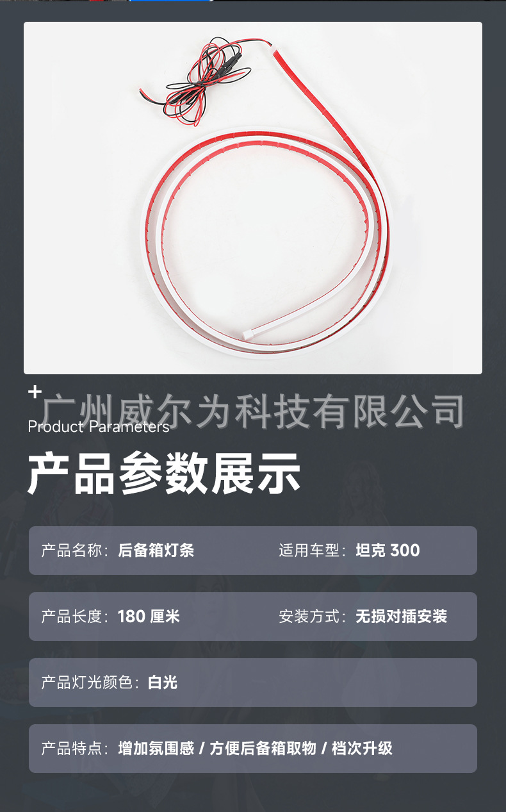Click the 180 厘米 length value

(149, 617)
